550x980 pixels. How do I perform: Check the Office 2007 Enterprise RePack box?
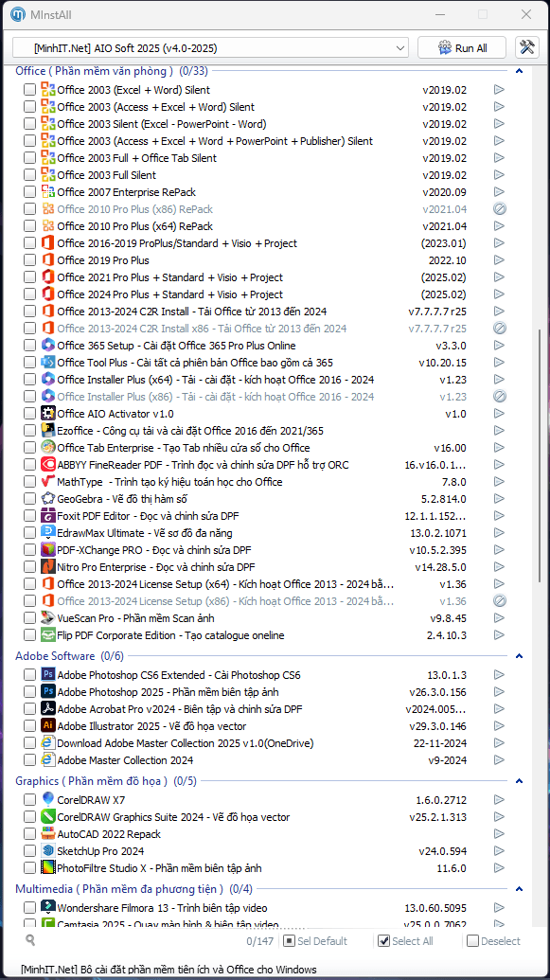[29, 192]
